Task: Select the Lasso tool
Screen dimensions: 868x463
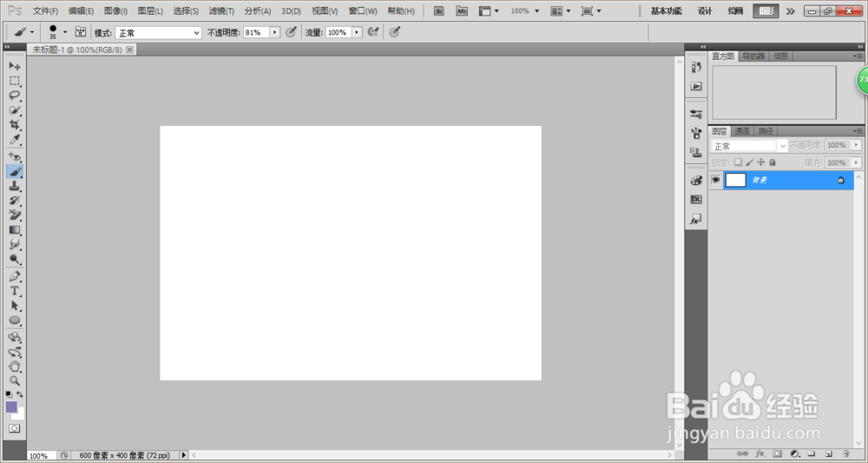Action: coord(15,96)
